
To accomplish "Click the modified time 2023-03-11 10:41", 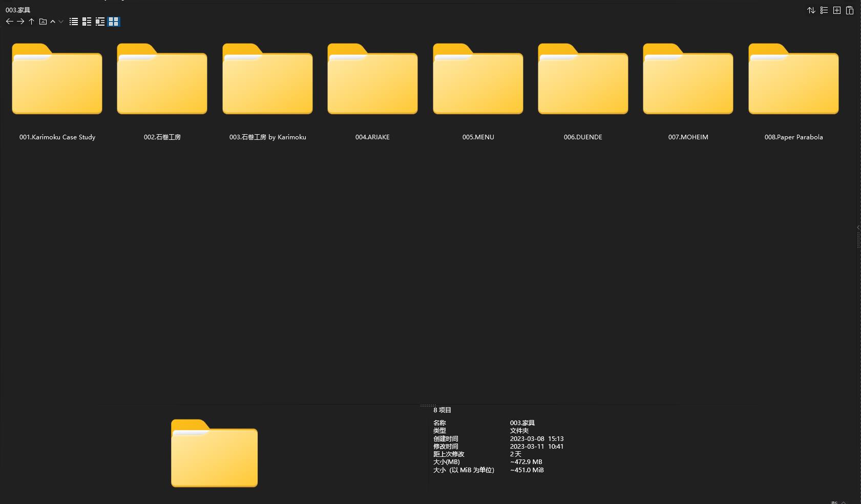I will pyautogui.click(x=537, y=447).
